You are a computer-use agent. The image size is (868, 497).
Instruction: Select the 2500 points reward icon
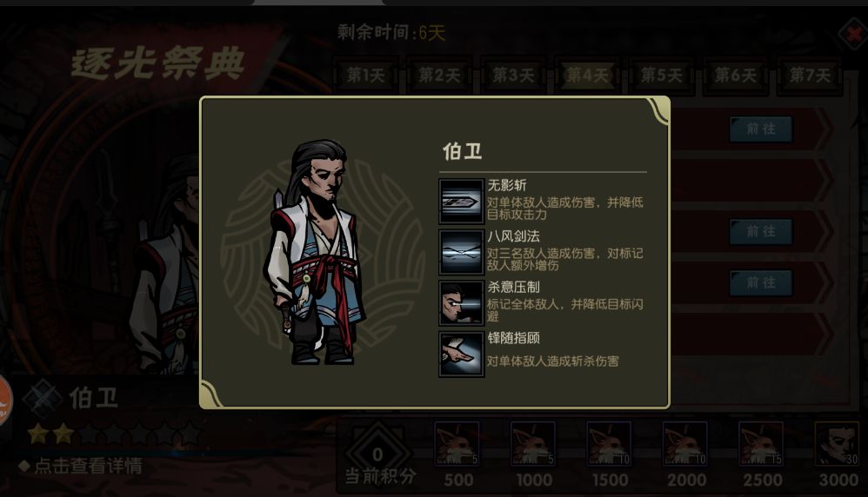[x=761, y=443]
